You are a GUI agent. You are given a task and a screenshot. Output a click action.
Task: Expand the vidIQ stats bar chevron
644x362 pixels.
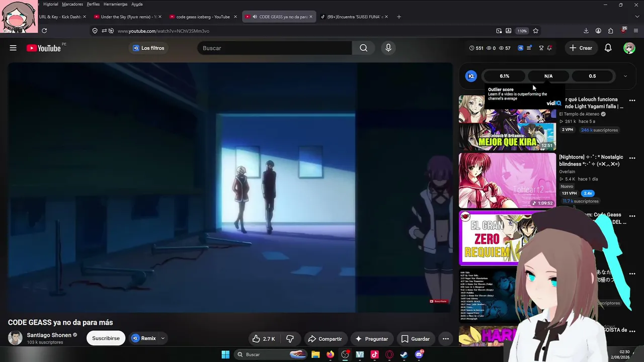[x=625, y=76]
